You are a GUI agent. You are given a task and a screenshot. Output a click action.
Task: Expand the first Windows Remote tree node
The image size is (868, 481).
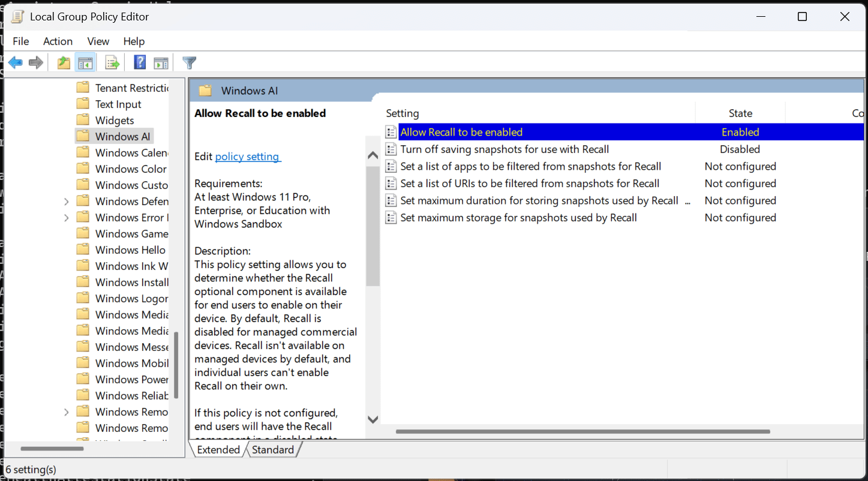coord(66,412)
